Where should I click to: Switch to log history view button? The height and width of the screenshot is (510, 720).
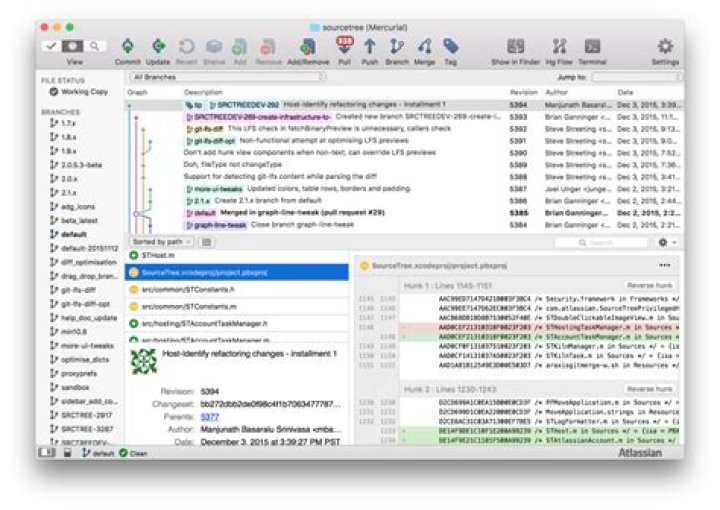coord(73,46)
